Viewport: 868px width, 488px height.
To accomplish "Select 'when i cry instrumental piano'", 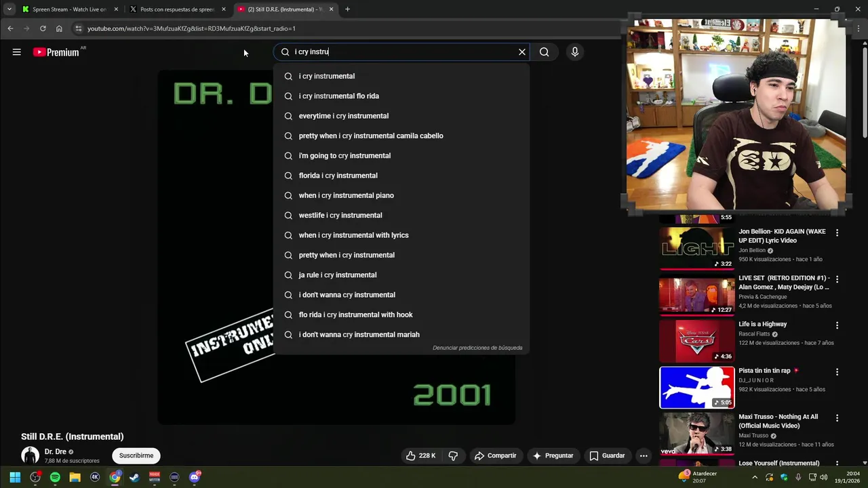I will (401, 195).
